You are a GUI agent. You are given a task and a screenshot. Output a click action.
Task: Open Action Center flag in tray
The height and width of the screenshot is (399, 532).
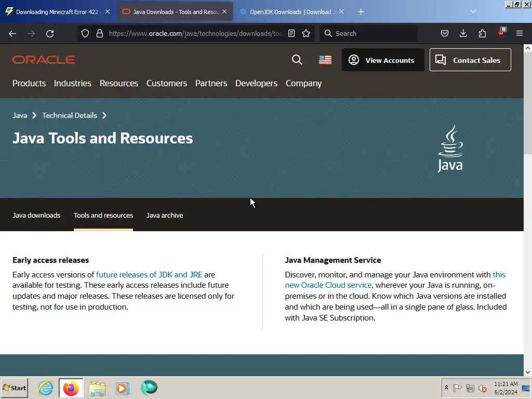pos(457,388)
